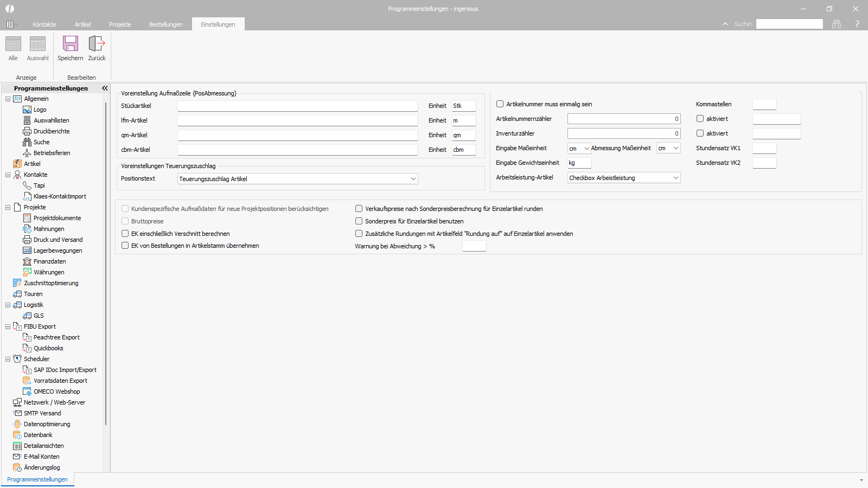Click the binoculars search icon
Image resolution: width=868 pixels, height=488 pixels.
837,24
